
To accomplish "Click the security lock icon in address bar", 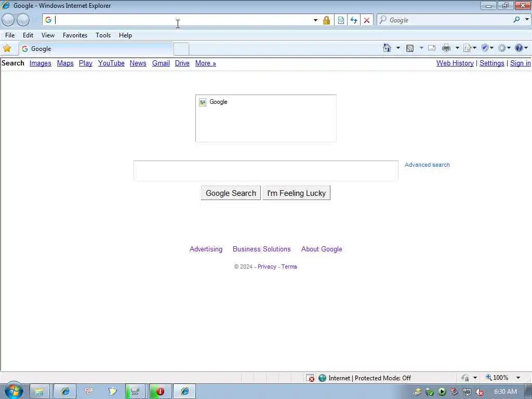I will [326, 20].
